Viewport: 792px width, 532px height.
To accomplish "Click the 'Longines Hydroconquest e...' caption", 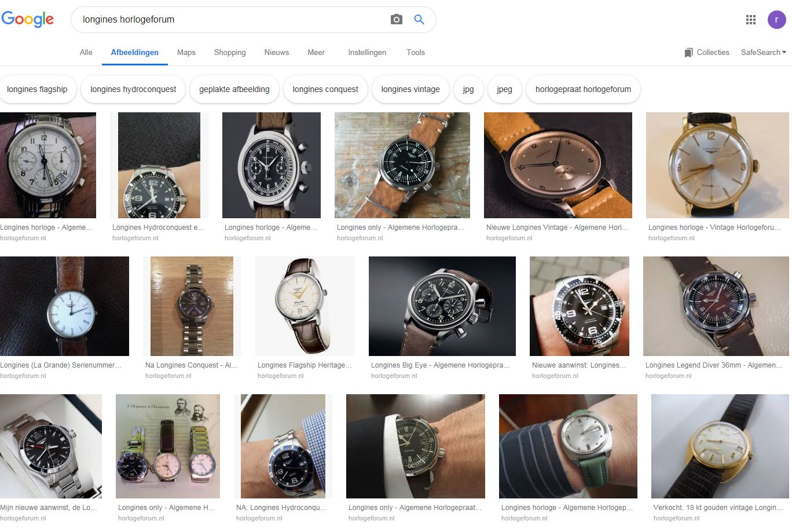I will (x=158, y=228).
